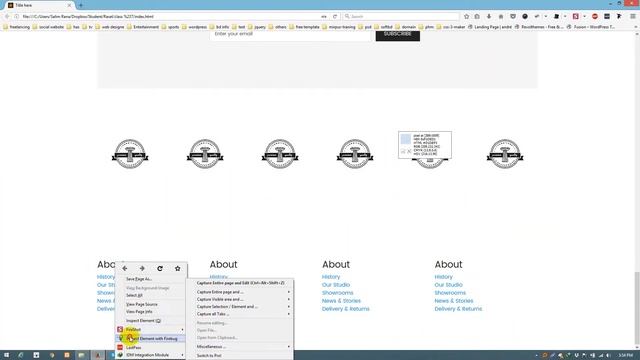This screenshot has height=360, width=640.
Task: Click the first badge logo image
Action: click(130, 154)
